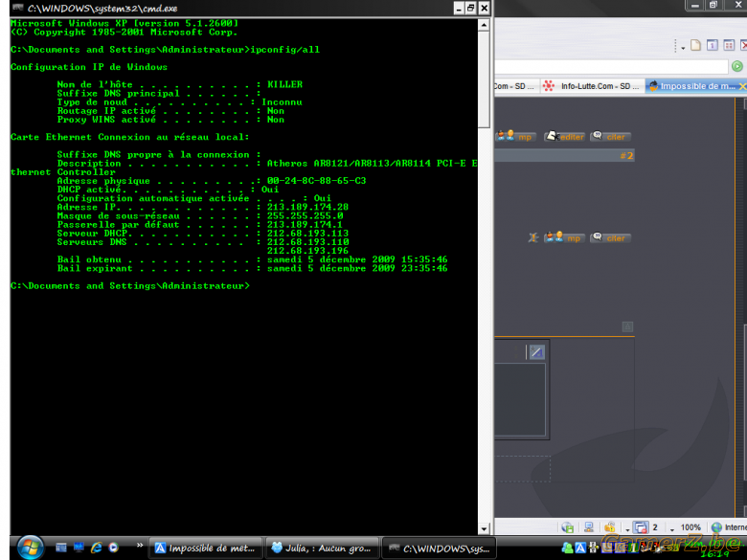Click the gateway '213.189.174.1' text
The width and height of the screenshot is (747, 560).
(305, 224)
